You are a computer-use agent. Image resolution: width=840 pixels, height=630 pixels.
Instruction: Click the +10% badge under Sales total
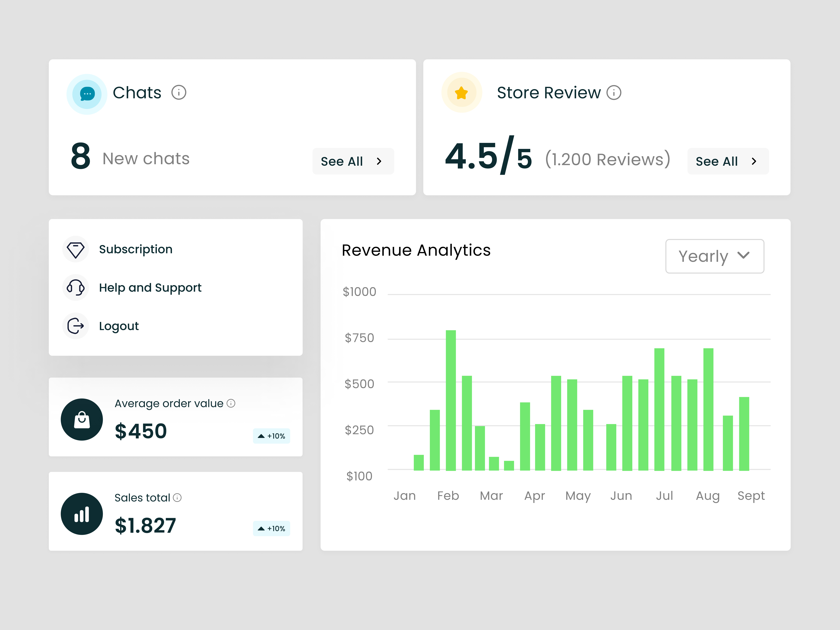[272, 529]
